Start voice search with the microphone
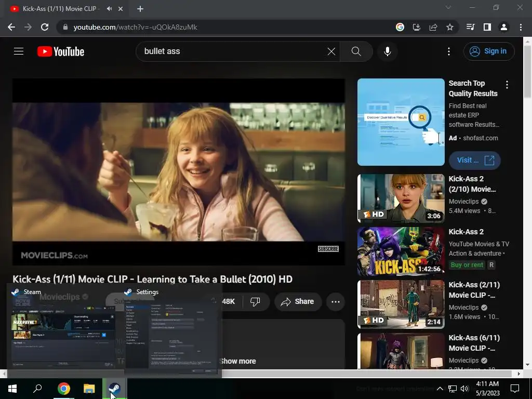The height and width of the screenshot is (399, 532). coord(387,51)
